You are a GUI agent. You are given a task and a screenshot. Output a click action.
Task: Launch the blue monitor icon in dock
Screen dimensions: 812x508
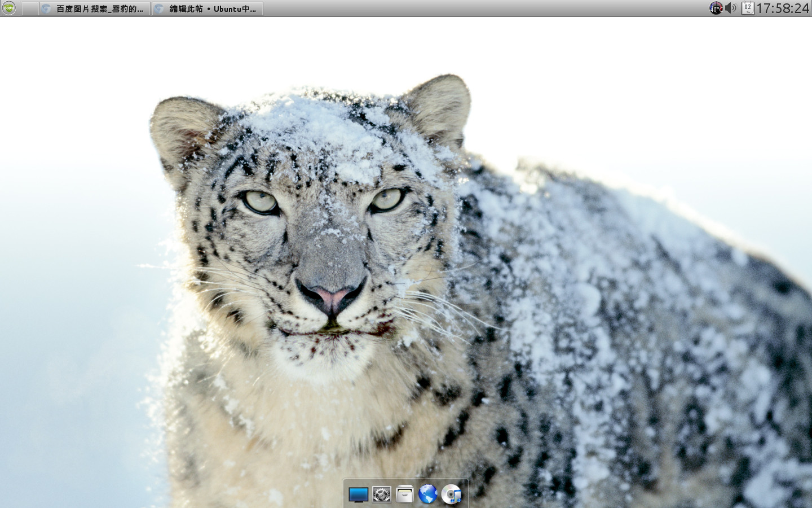[x=358, y=494]
